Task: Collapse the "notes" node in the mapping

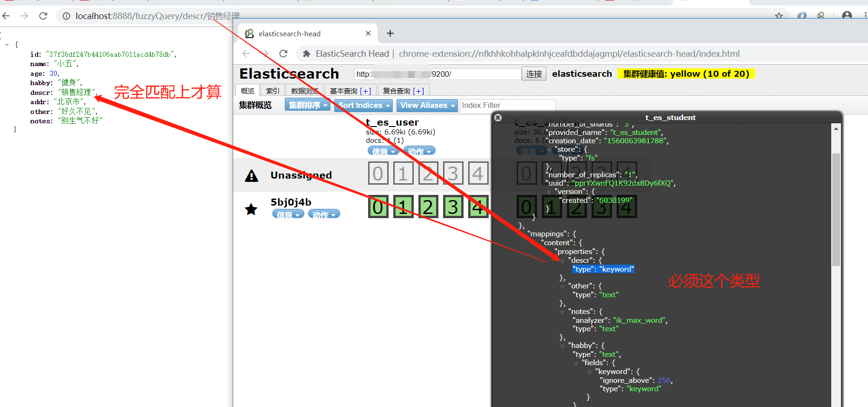Action: (x=563, y=312)
